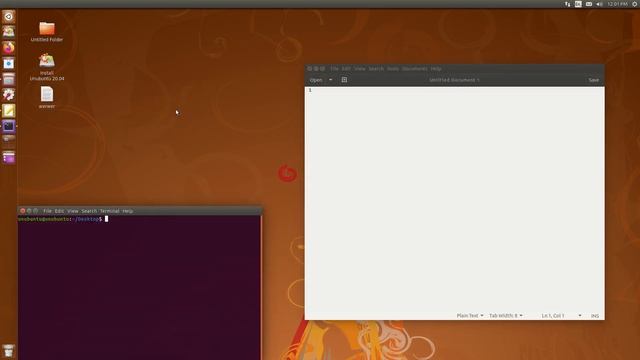The image size is (640, 360).
Task: Click the INS indicator in gedit status bar
Action: coord(595,316)
